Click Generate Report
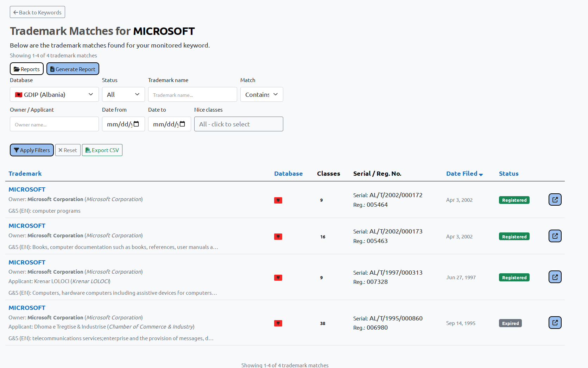 [x=73, y=69]
